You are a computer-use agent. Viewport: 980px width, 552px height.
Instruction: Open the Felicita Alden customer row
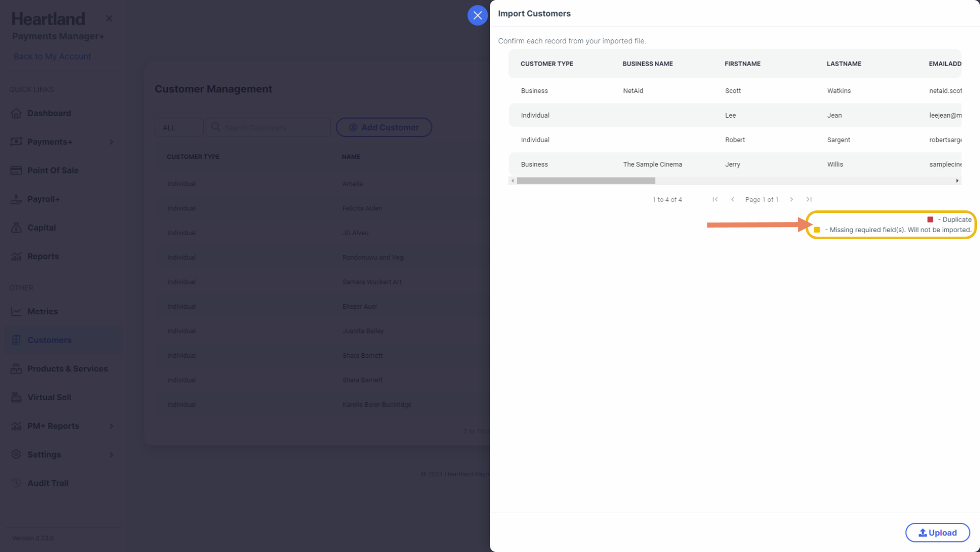click(323, 208)
